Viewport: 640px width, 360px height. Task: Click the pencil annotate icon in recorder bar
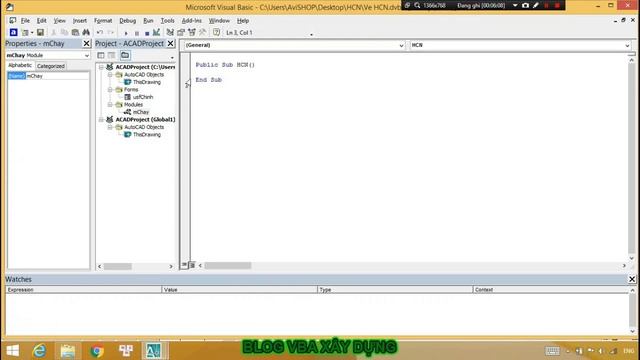(x=536, y=5)
